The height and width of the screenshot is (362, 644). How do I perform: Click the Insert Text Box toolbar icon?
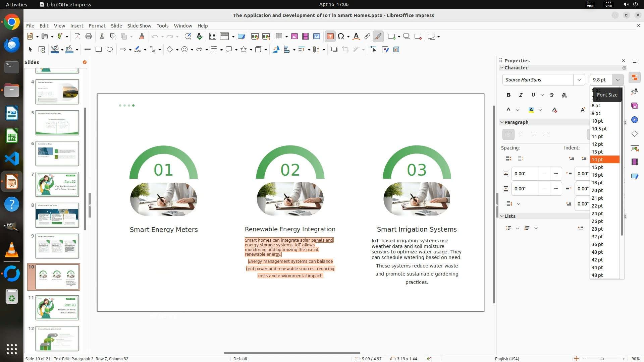(330, 37)
